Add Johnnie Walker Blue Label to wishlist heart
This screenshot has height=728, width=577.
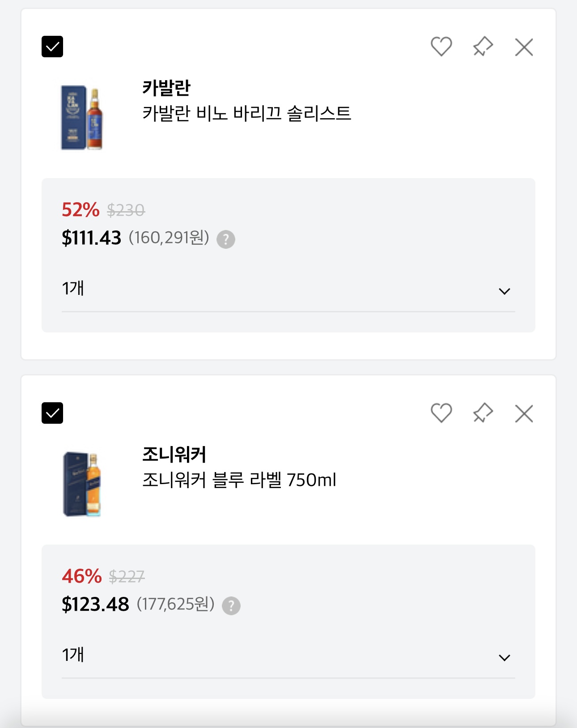441,413
